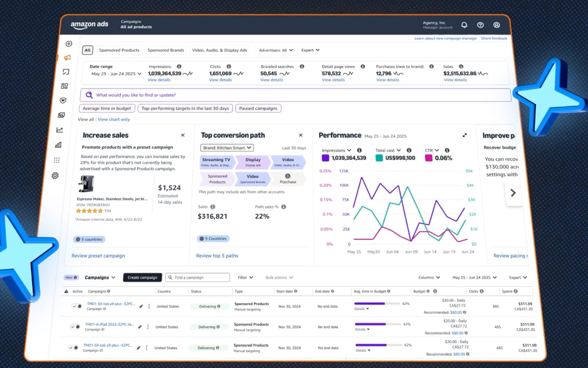Viewport: 588px width, 368px height.
Task: Open the Settings gear in the sidebar
Action: pyautogui.click(x=55, y=175)
